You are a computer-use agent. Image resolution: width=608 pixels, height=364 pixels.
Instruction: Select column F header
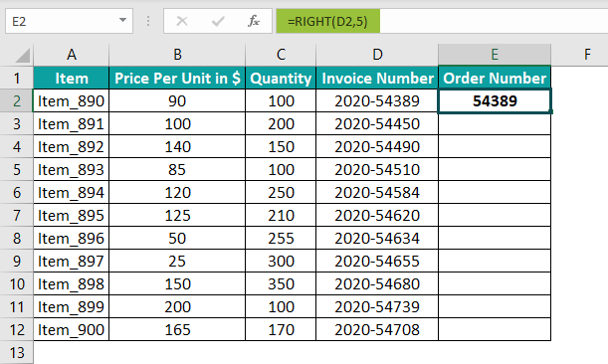click(587, 55)
